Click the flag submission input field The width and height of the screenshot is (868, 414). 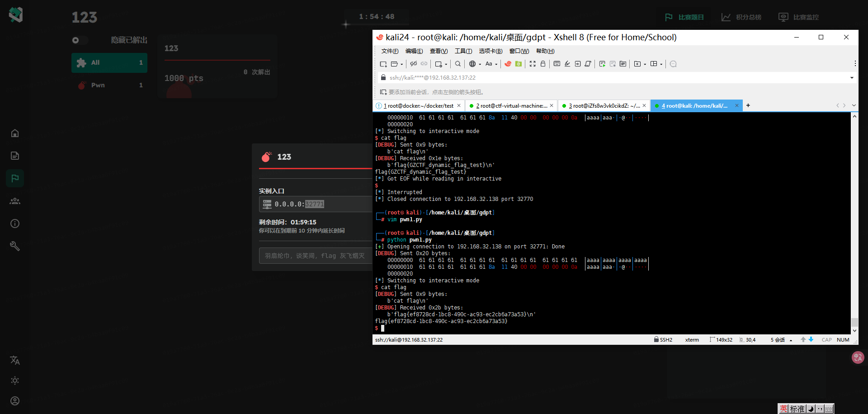tap(315, 256)
